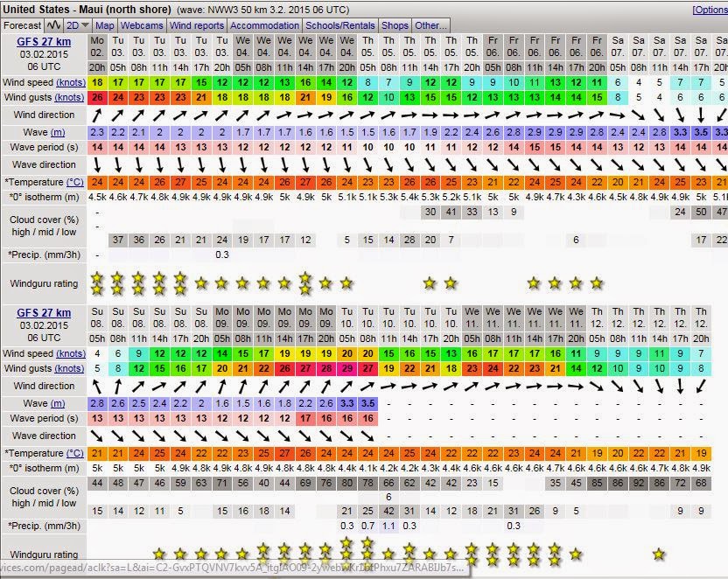Image resolution: width=728 pixels, height=579 pixels.
Task: Click high cloud cover 92 for Th 12. 11h
Action: 639,483
